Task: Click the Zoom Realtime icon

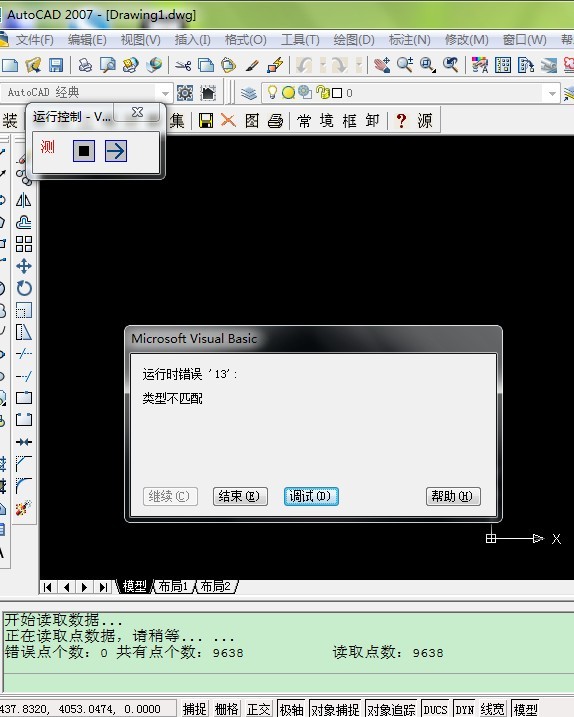Action: (x=405, y=65)
